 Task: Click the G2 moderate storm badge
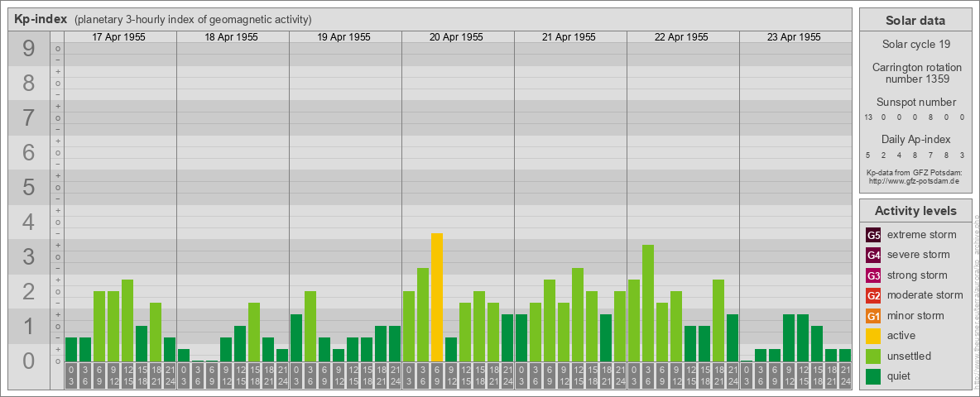[x=873, y=295]
